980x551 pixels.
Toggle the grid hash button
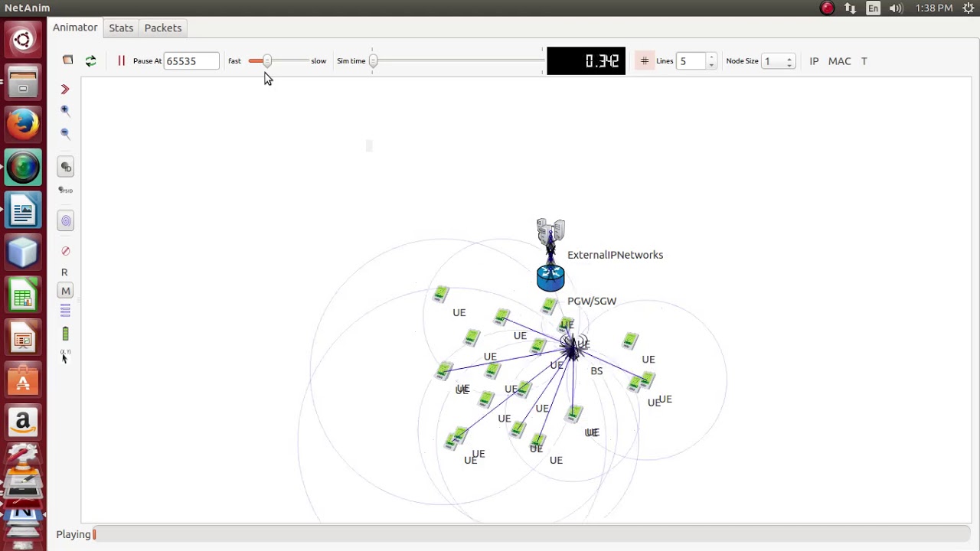(x=644, y=60)
